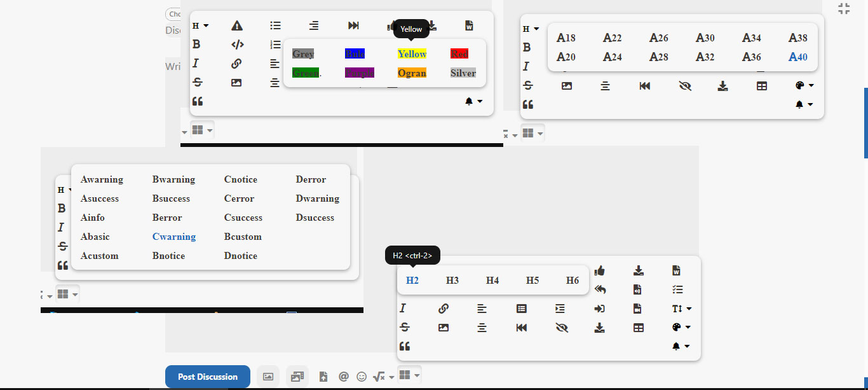Click the Post Discussion button
This screenshot has height=390, width=868.
point(208,377)
